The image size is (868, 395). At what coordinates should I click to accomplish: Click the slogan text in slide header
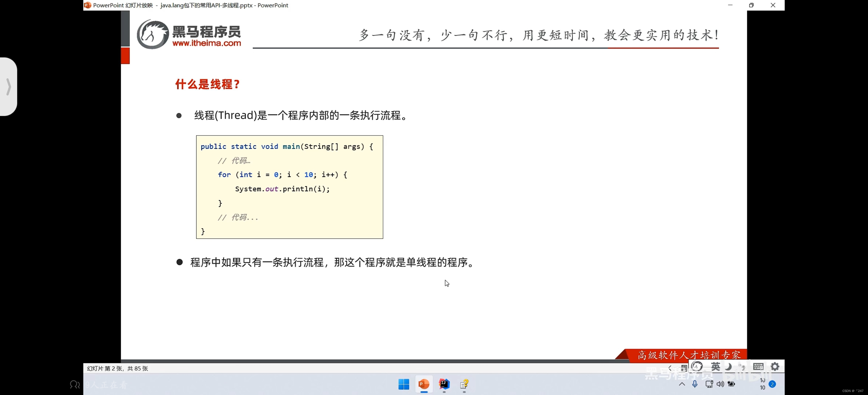539,35
